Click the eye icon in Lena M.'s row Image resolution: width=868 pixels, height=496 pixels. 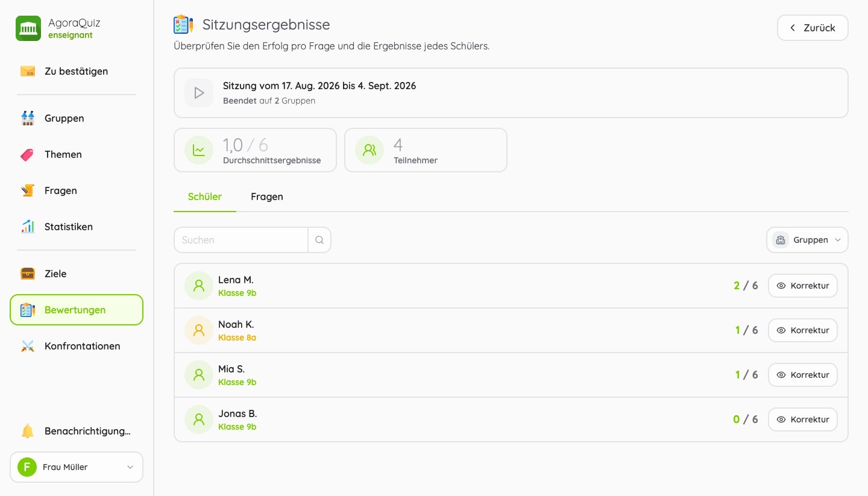[781, 286]
